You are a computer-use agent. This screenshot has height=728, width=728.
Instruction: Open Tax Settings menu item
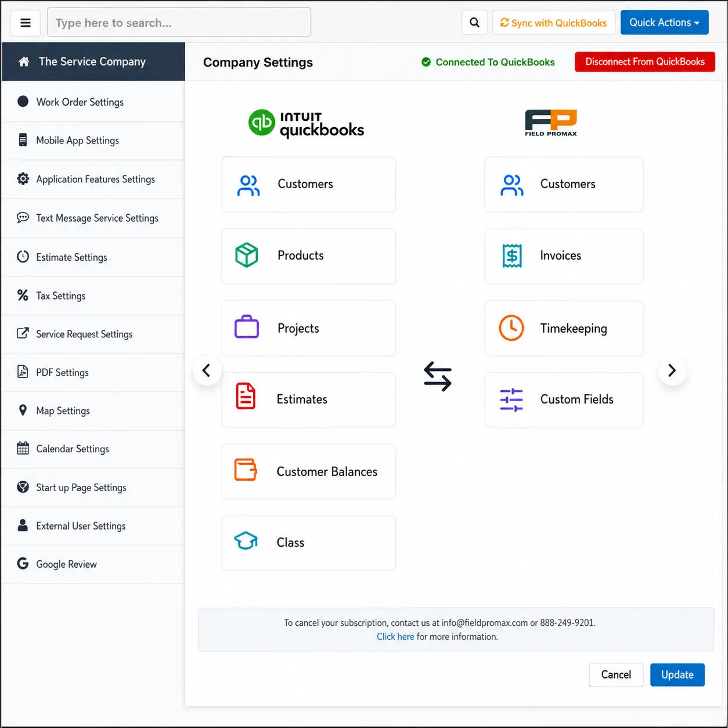tap(93, 295)
